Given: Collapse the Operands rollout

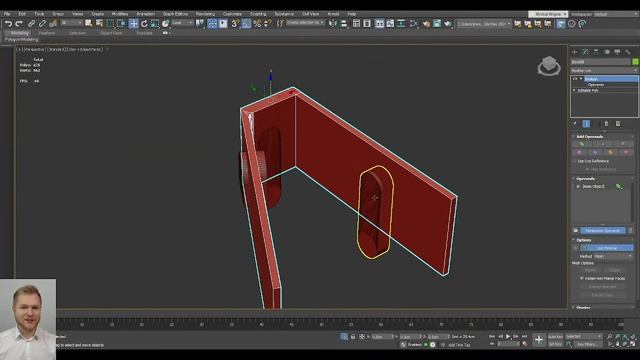Looking at the screenshot, I should (x=585, y=179).
